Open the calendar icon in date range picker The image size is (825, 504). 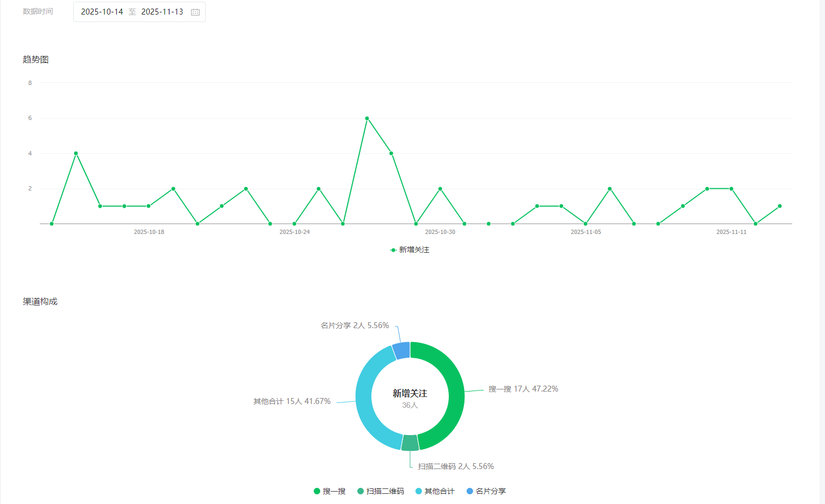coord(195,12)
